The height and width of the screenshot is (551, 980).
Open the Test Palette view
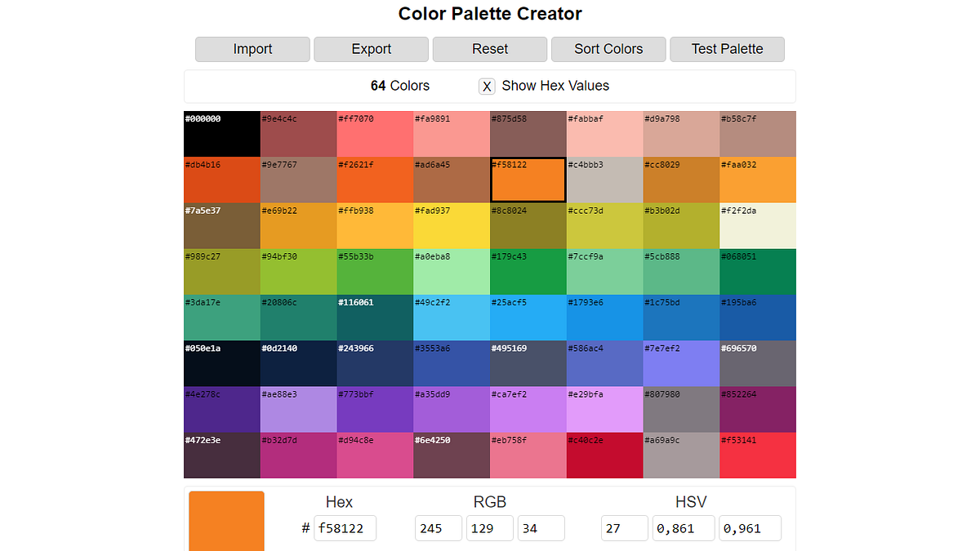tap(727, 49)
